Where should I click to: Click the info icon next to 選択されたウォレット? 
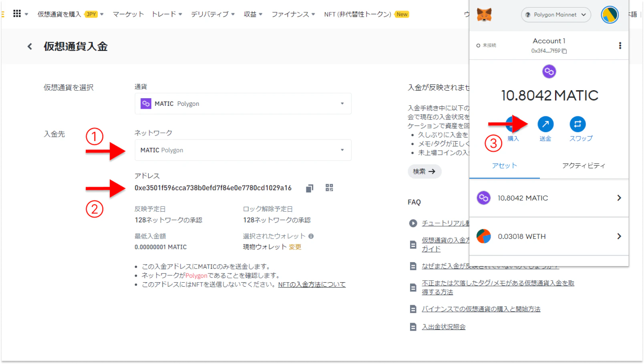[311, 236]
